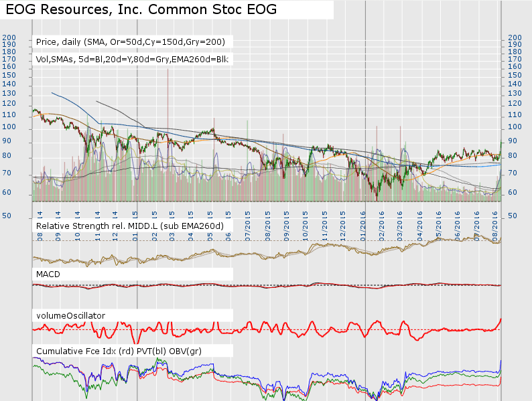This screenshot has width=532, height=401.
Task: Click 90 on the left price axis
Action: [7, 141]
